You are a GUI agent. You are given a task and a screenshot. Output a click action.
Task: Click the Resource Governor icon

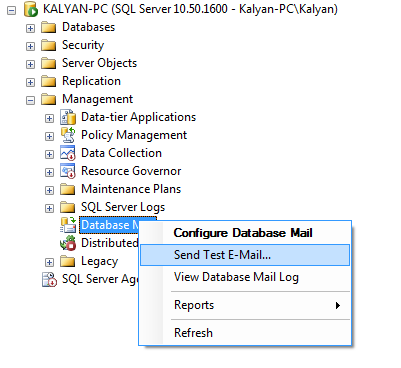(x=68, y=171)
